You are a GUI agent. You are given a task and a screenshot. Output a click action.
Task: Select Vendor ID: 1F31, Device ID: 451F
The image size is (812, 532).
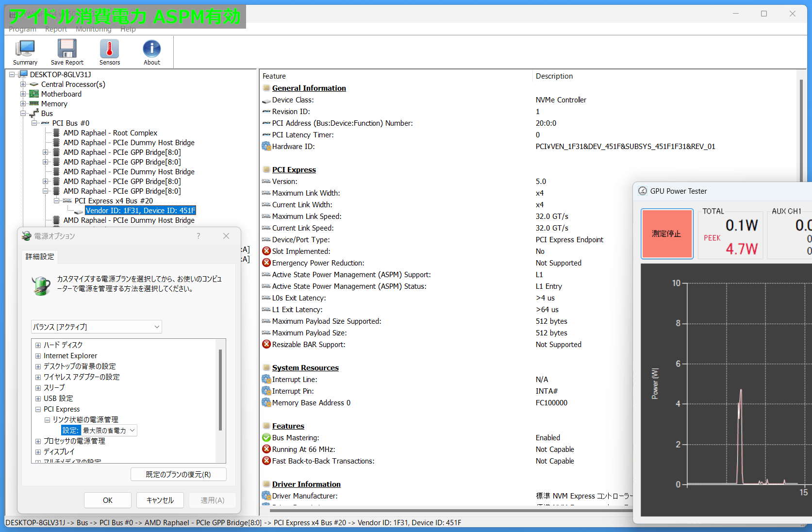(x=141, y=211)
